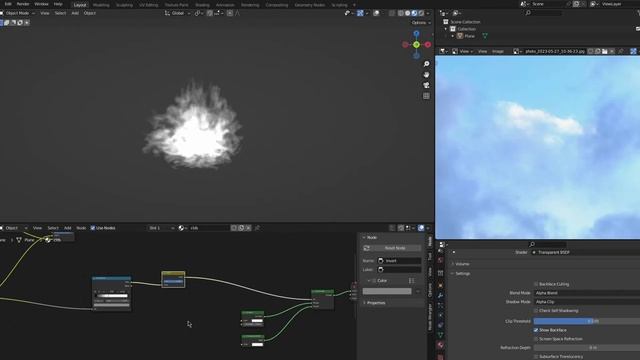
Task: Open the Physics properties tab icon
Action: (x=440, y=315)
